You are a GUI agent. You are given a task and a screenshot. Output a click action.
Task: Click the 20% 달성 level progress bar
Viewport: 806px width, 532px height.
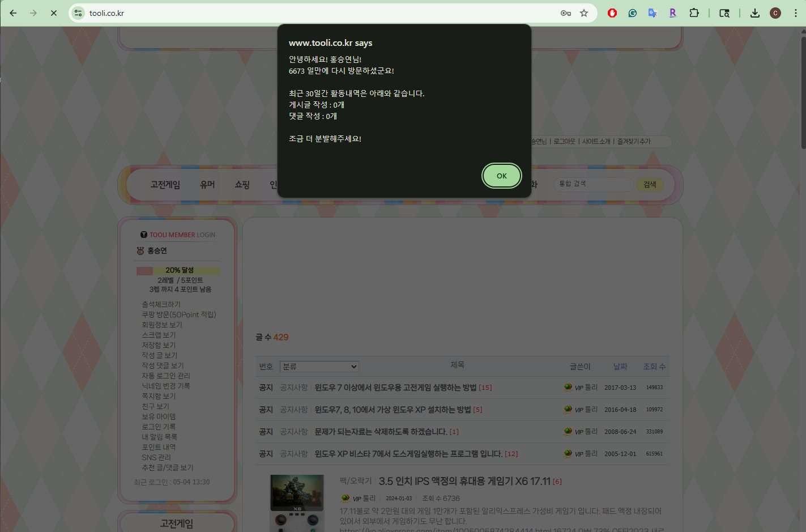click(178, 271)
